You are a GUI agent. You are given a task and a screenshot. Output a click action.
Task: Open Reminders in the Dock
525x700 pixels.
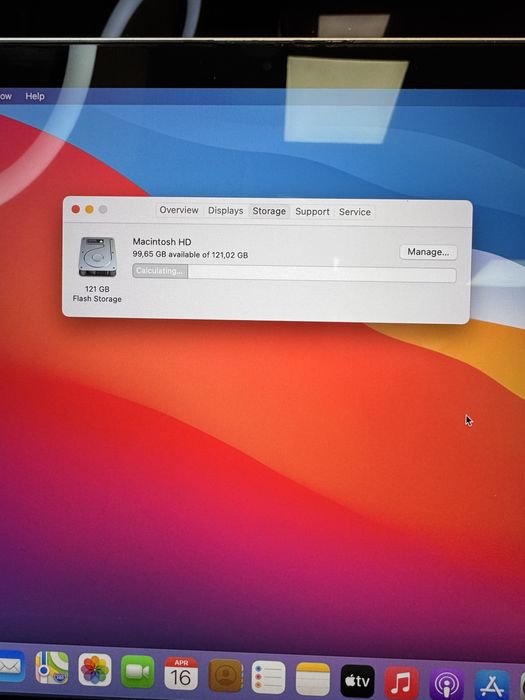click(x=268, y=677)
